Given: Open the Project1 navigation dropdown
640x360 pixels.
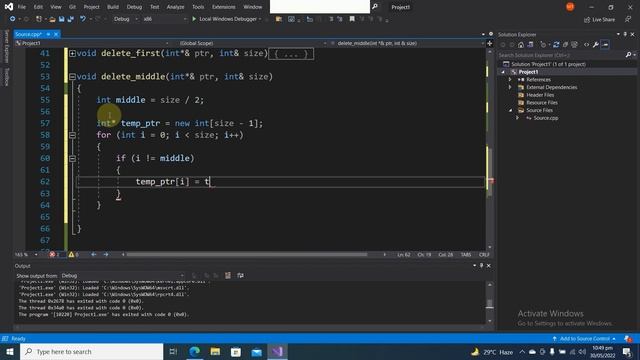Looking at the screenshot, I should pos(92,43).
